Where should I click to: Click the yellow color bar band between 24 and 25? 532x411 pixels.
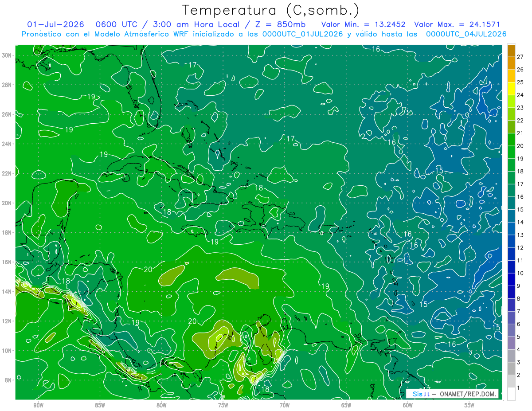tap(511, 89)
